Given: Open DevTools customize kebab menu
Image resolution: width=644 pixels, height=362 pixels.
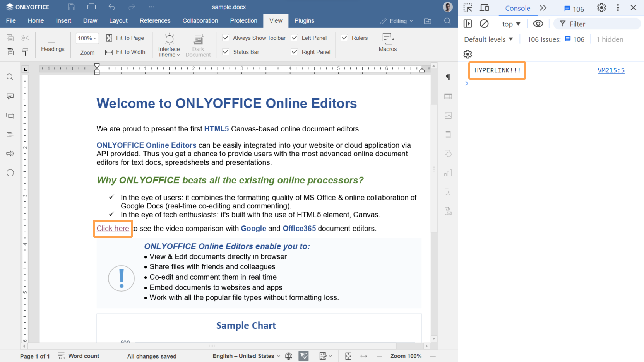Looking at the screenshot, I should point(618,8).
